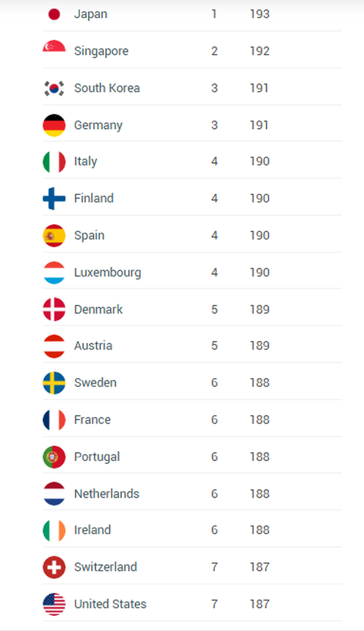Select the Ireland flag icon

(54, 531)
